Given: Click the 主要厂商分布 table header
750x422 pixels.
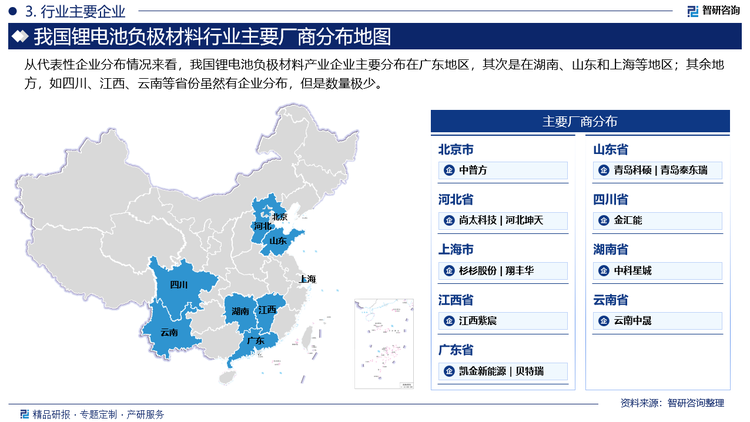Looking at the screenshot, I should coord(580,122).
